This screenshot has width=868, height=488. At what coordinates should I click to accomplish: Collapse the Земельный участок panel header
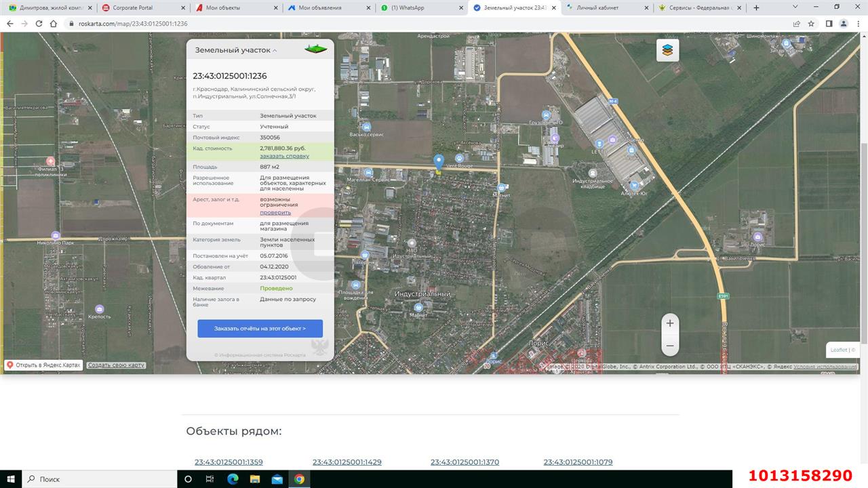pyautogui.click(x=237, y=50)
